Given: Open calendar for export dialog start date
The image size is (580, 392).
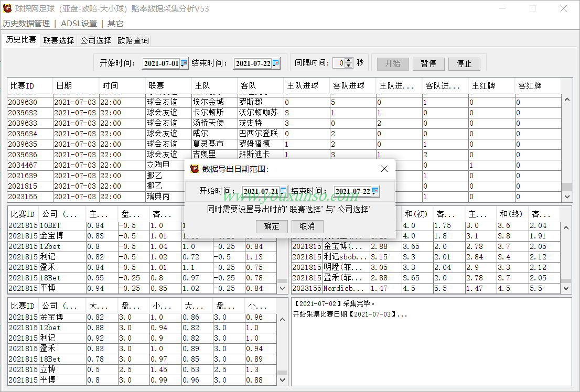Looking at the screenshot, I should point(283,191).
